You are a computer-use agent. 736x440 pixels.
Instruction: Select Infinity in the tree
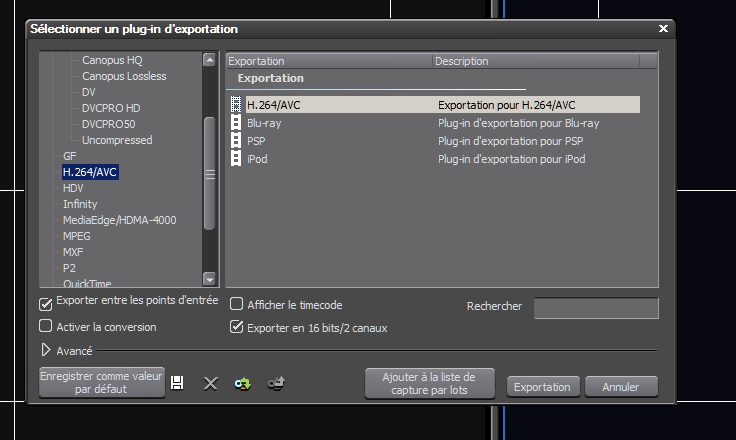click(80, 204)
